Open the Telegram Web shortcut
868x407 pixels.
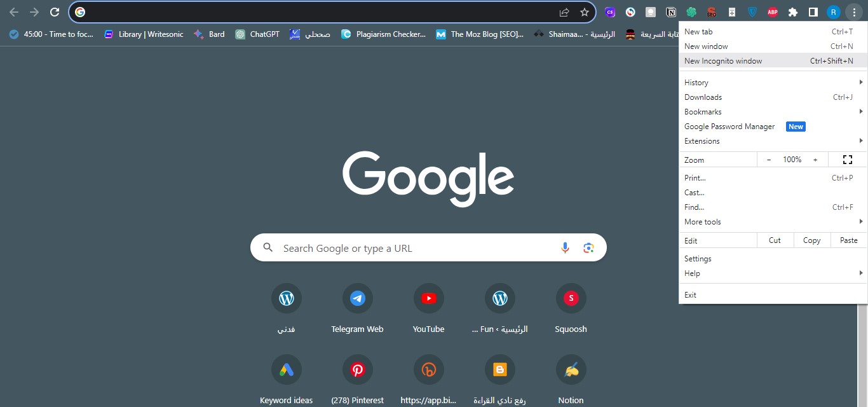[x=357, y=308]
